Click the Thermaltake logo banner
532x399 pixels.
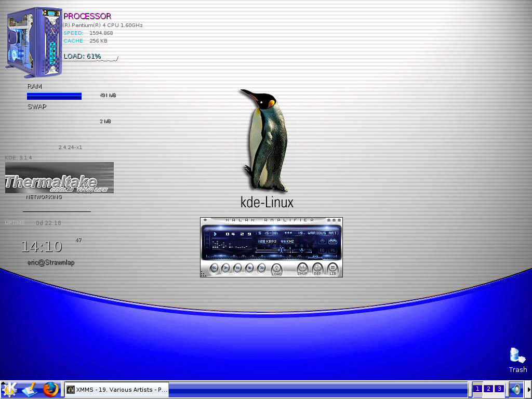click(x=59, y=178)
